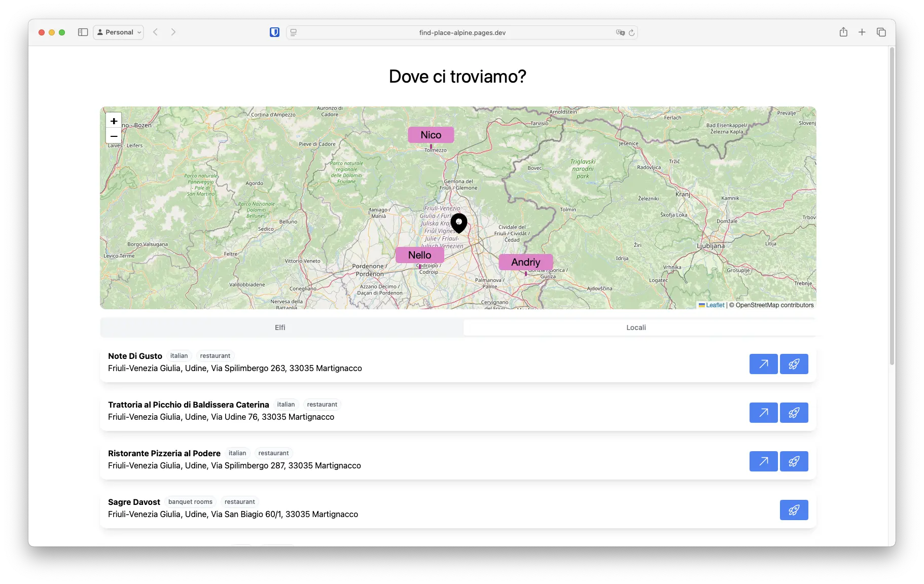The height and width of the screenshot is (584, 924).
Task: Open the Leaflet attribution link
Action: click(x=715, y=305)
